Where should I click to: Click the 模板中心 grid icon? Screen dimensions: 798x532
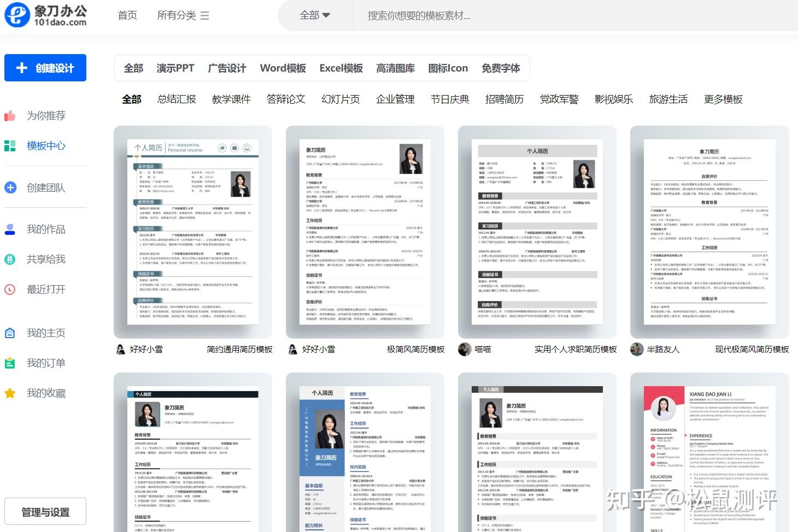[x=10, y=146]
